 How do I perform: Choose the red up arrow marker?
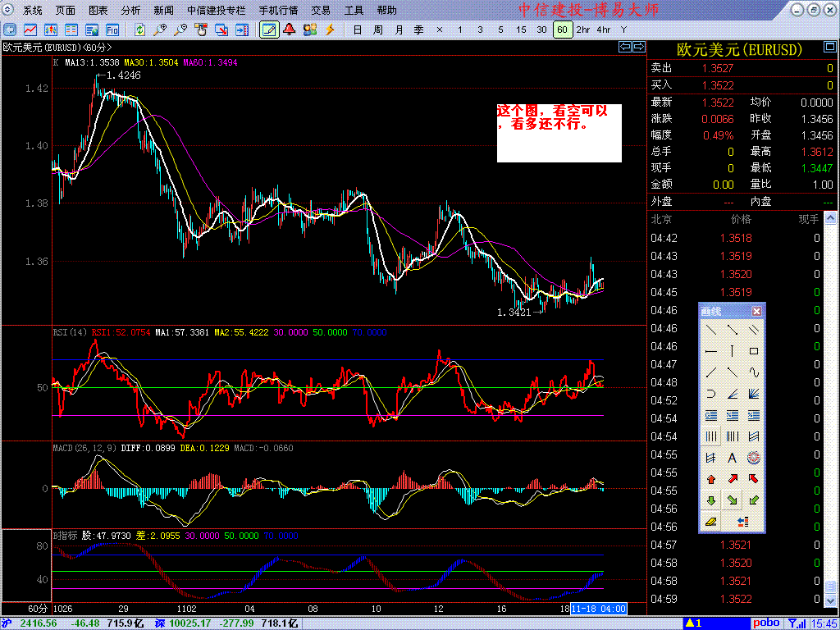(710, 479)
